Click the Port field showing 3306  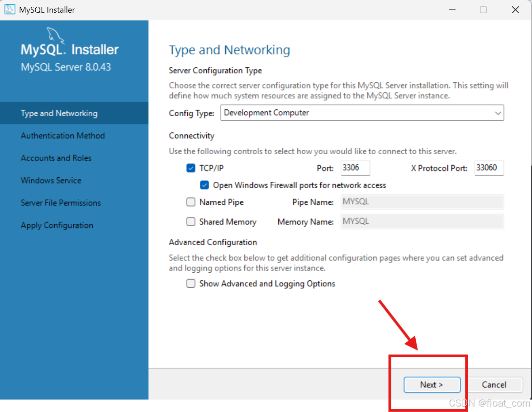click(x=355, y=167)
